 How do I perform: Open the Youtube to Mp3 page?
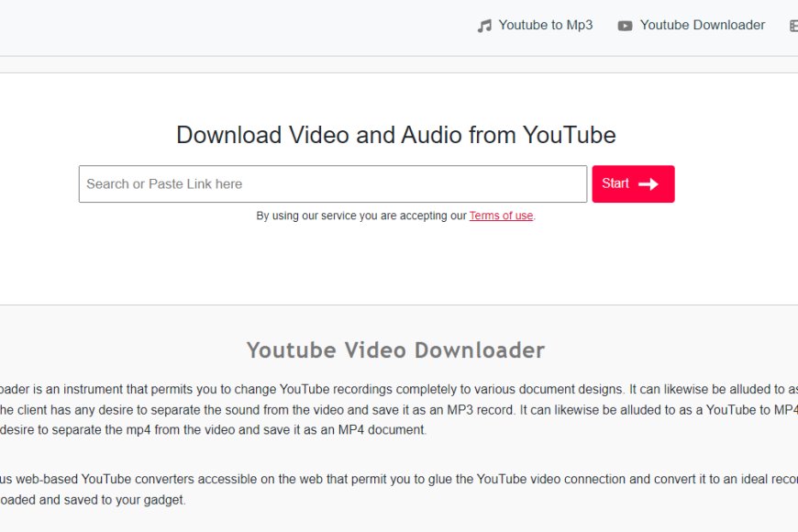pos(545,25)
